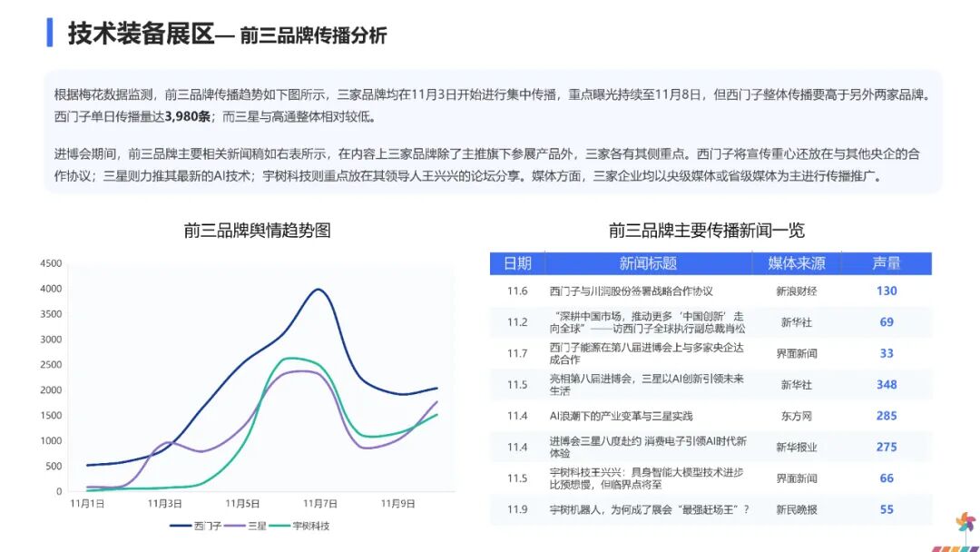Click the volume value 285
980x552 pixels.
tap(887, 416)
